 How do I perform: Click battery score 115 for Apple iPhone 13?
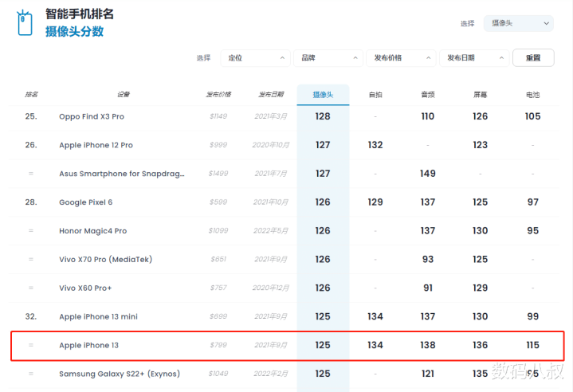[x=533, y=345]
